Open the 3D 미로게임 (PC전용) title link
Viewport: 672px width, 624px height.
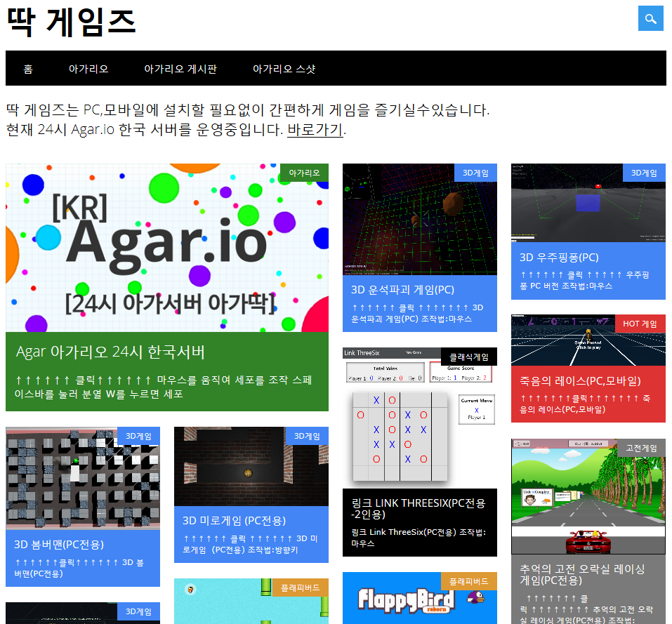(x=234, y=521)
